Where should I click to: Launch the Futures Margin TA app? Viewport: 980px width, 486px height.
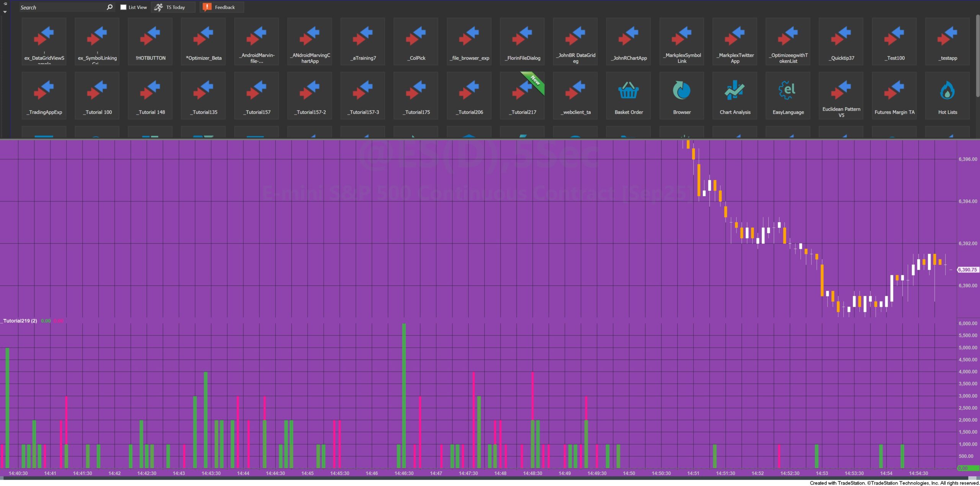point(894,95)
